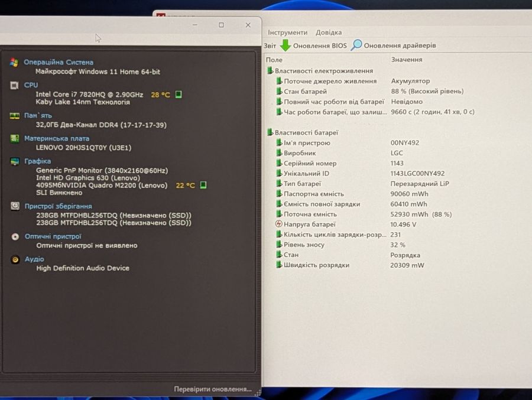
Task: Click the CPU chip icon in Speccy
Action: (x=14, y=85)
